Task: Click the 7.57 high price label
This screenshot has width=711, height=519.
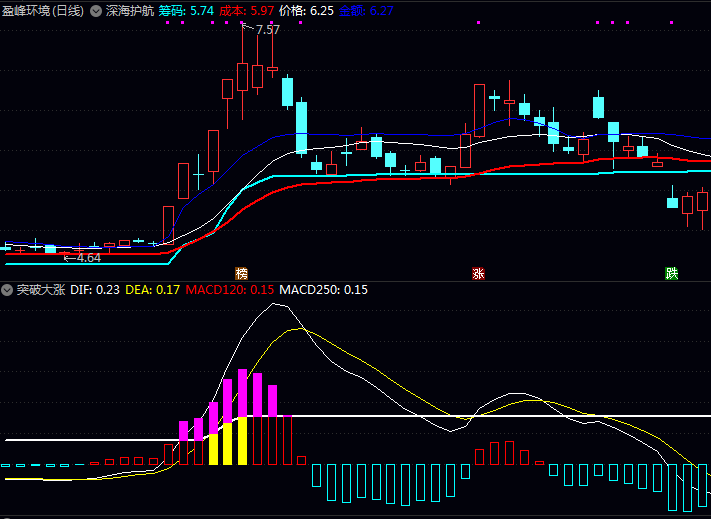Action: pyautogui.click(x=267, y=30)
